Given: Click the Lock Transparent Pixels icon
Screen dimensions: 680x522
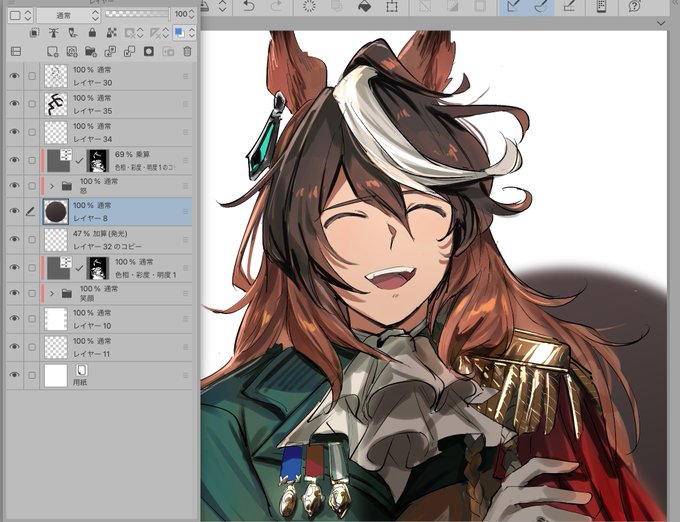Looking at the screenshot, I should coord(111,33).
